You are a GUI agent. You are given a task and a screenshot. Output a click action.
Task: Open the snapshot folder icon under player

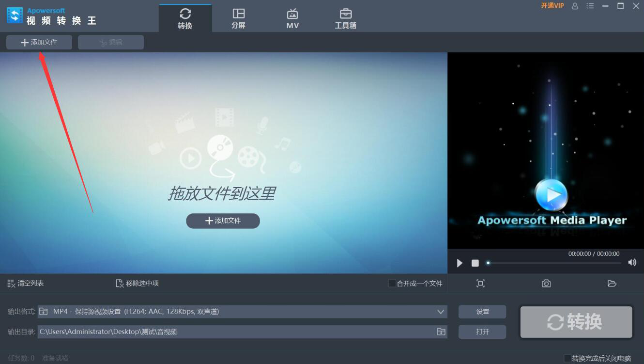612,284
